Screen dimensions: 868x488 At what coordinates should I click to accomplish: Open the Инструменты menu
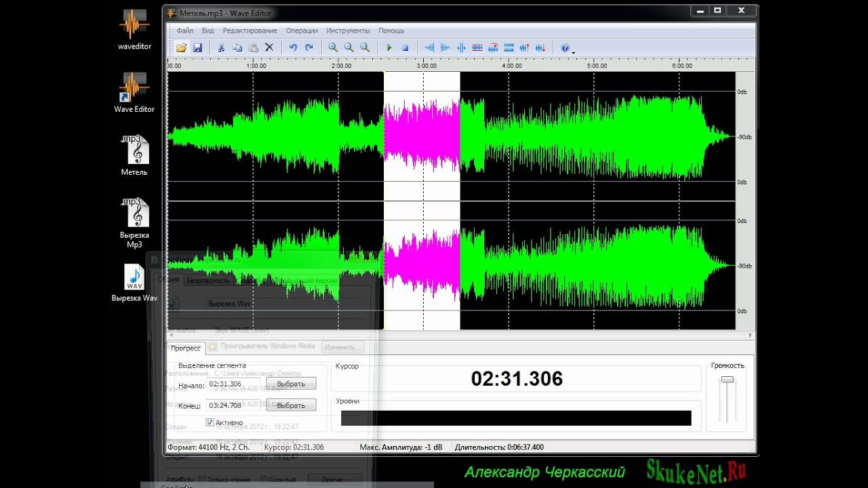pyautogui.click(x=348, y=30)
